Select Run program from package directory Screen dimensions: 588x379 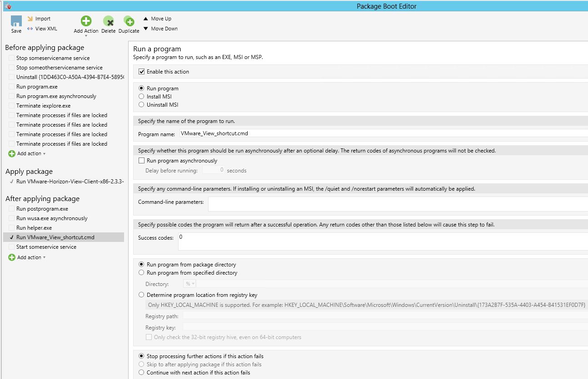click(141, 265)
